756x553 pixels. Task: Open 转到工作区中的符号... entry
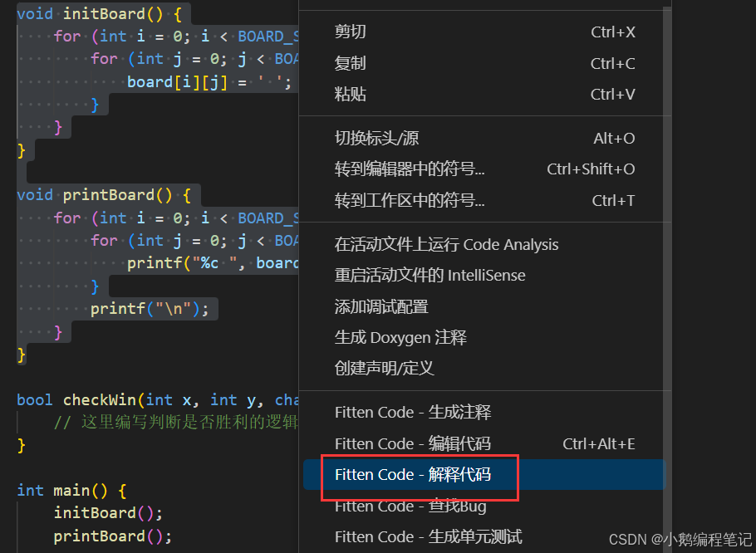point(484,200)
